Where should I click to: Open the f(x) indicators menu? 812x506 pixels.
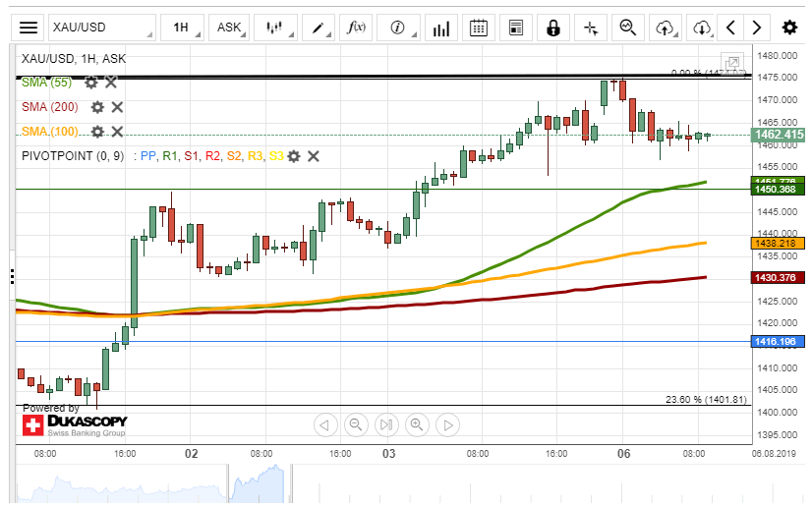pyautogui.click(x=358, y=28)
